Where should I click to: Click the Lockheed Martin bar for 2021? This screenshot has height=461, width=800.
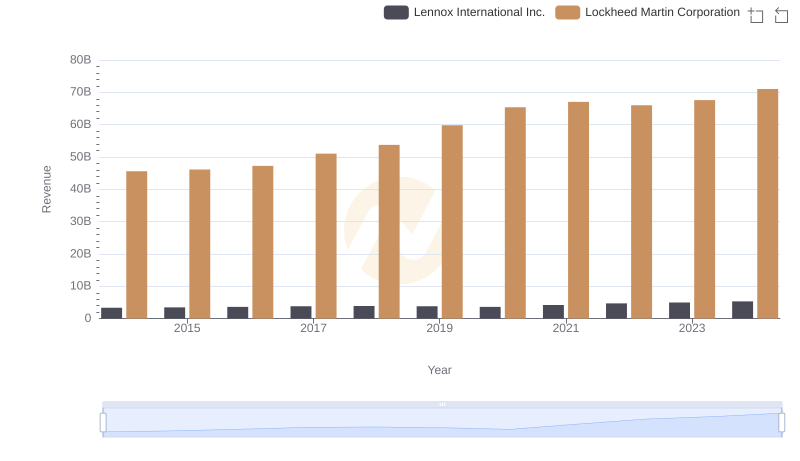[x=579, y=210]
